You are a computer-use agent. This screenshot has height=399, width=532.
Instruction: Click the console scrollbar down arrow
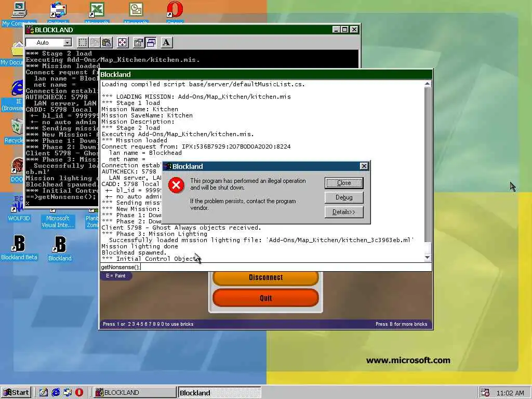pos(428,258)
